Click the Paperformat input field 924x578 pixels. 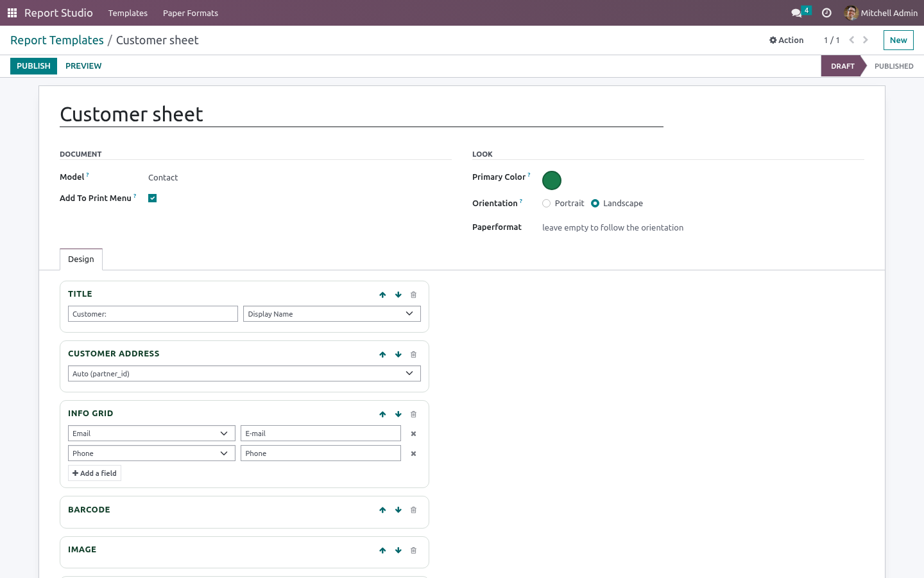(x=703, y=228)
